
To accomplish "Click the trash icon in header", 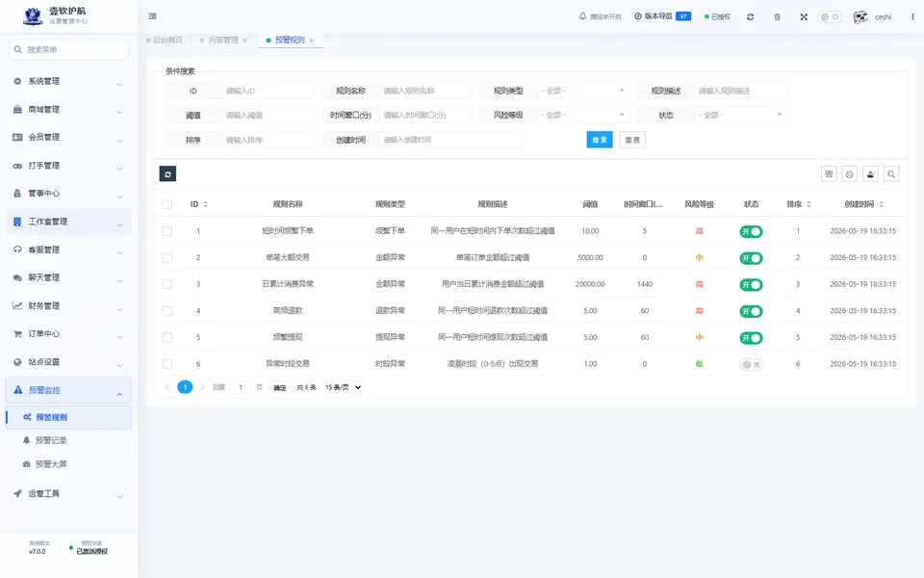I will 778,17.
